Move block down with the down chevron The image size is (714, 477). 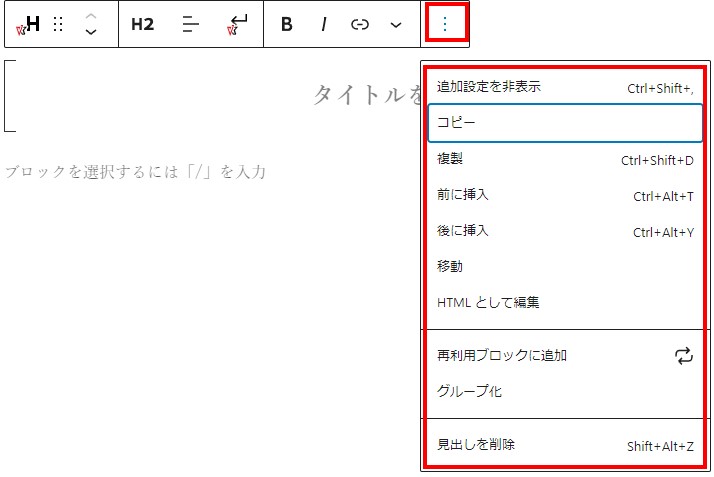tap(91, 33)
